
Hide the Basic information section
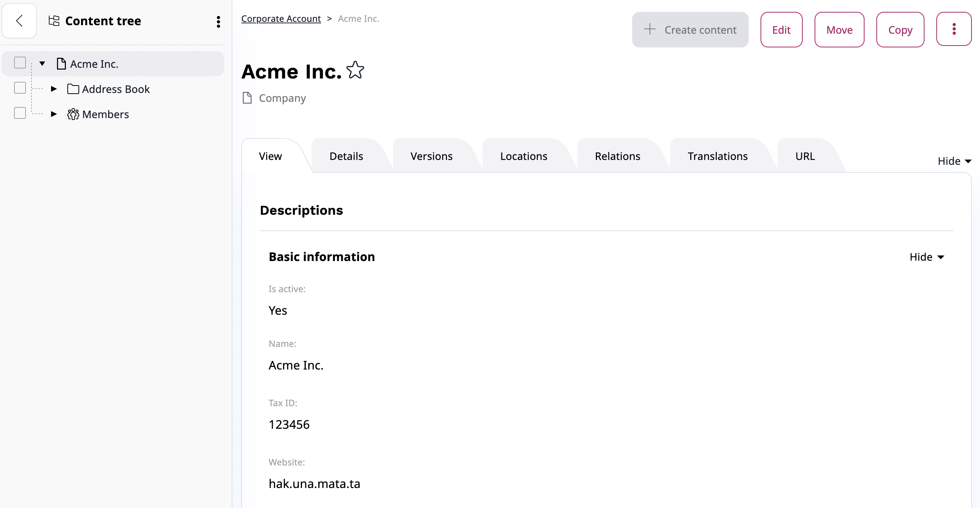coord(926,257)
